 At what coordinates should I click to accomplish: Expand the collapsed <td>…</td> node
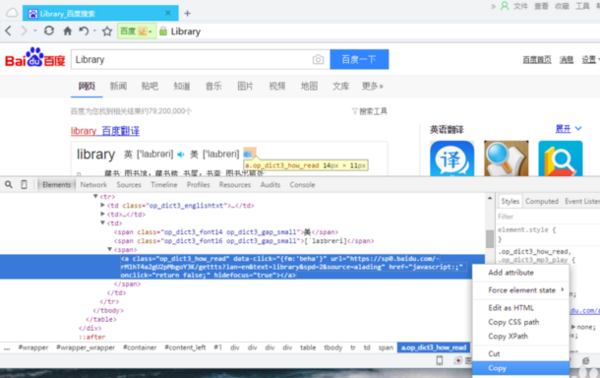point(103,214)
